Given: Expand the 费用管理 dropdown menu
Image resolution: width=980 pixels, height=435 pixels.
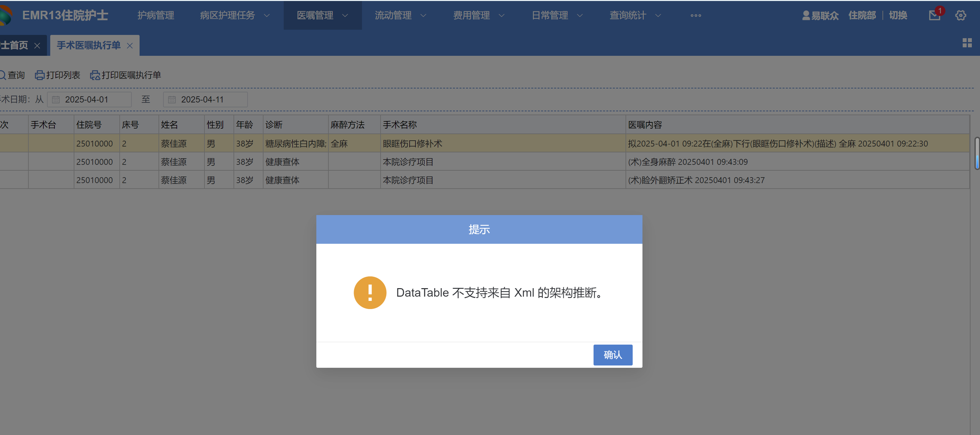Looking at the screenshot, I should [x=479, y=16].
